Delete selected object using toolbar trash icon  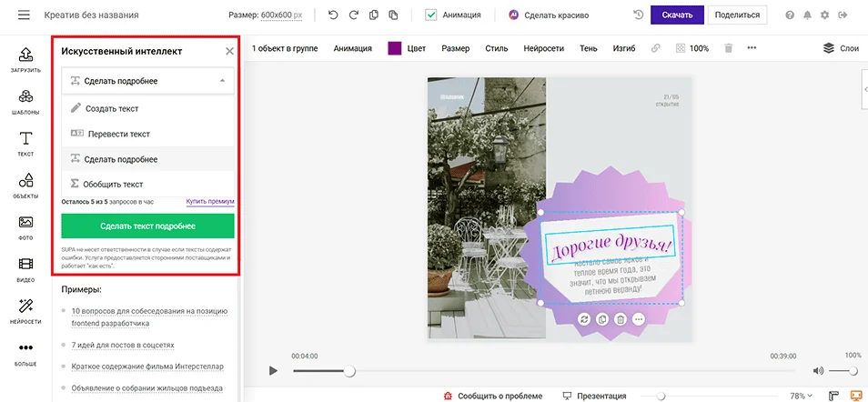point(727,48)
